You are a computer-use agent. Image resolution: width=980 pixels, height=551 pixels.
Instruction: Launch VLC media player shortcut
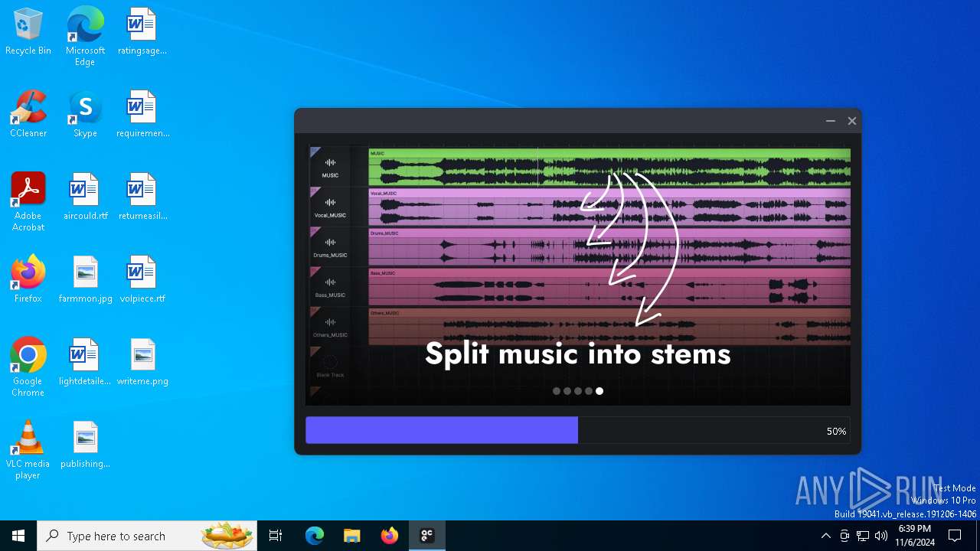(x=28, y=450)
